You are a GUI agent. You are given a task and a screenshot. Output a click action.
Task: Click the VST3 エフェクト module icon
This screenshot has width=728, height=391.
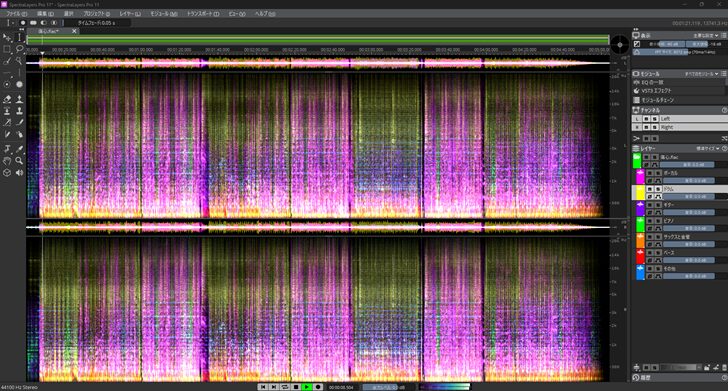(637, 91)
